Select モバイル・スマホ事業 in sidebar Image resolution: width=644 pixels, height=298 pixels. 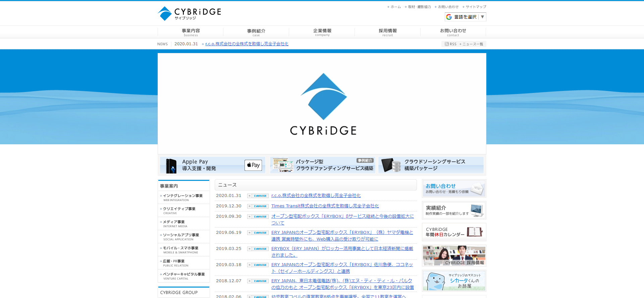(183, 250)
